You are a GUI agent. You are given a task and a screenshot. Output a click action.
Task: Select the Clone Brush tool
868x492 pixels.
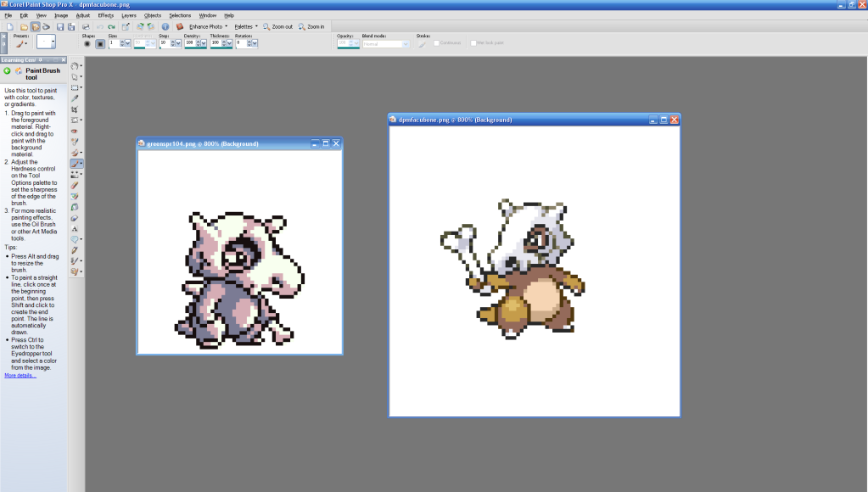tap(75, 153)
